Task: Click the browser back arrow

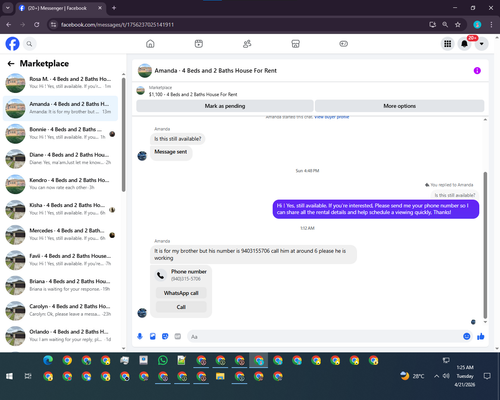Action: coord(9,25)
